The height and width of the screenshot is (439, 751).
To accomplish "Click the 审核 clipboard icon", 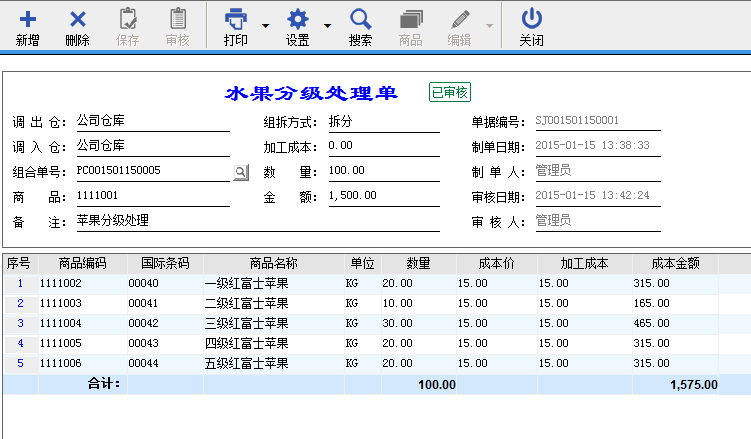I will click(178, 19).
